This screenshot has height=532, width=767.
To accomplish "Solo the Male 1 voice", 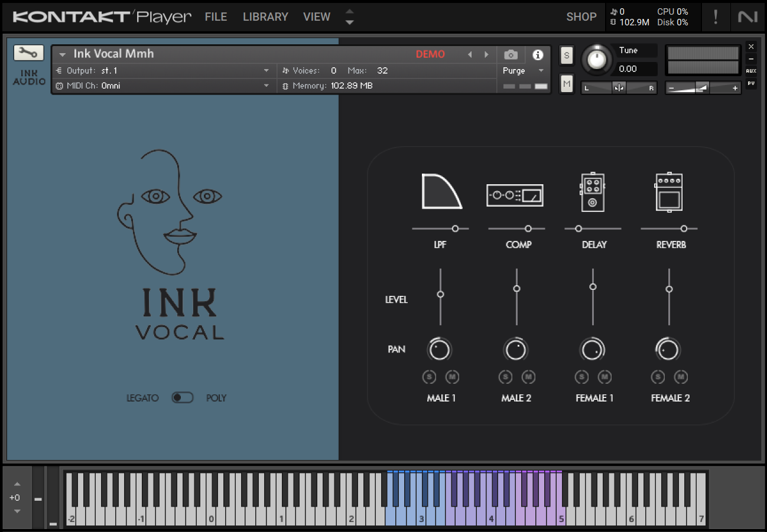I will tap(429, 377).
